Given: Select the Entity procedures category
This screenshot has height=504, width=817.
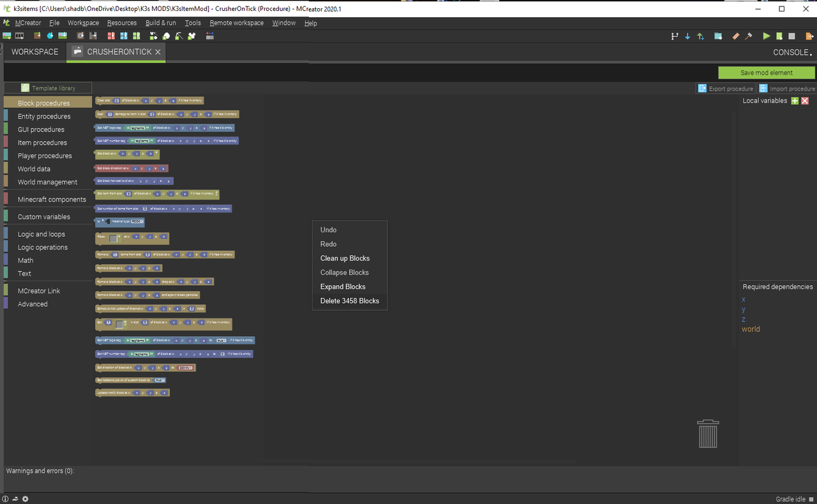Looking at the screenshot, I should (47, 116).
